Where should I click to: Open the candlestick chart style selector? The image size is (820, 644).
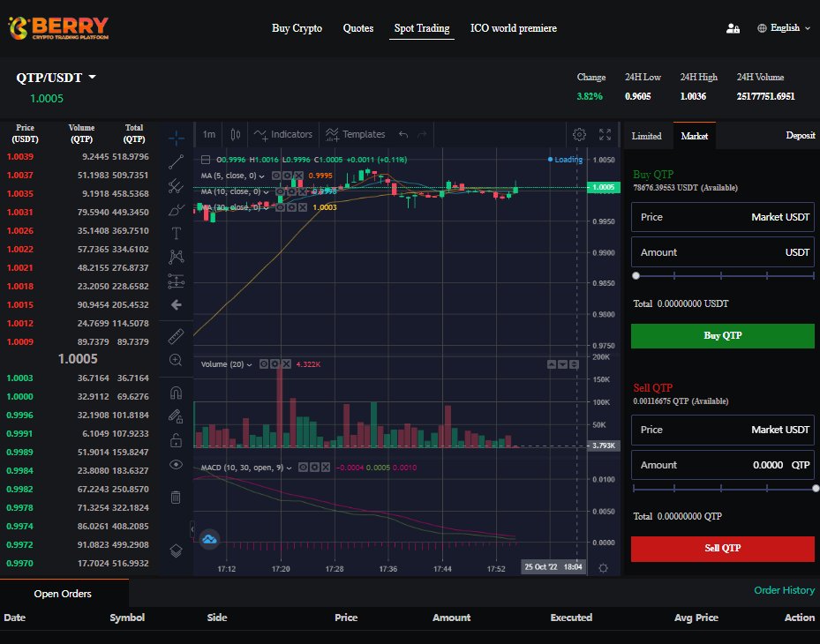click(236, 134)
